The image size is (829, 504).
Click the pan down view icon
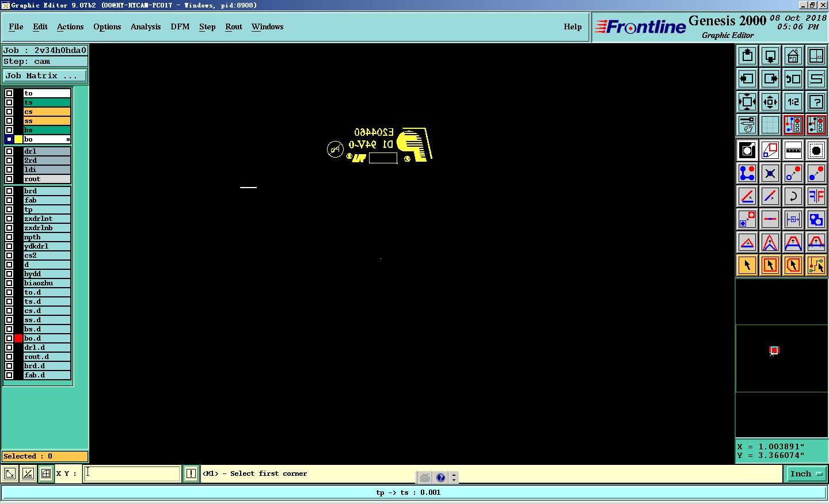click(770, 56)
